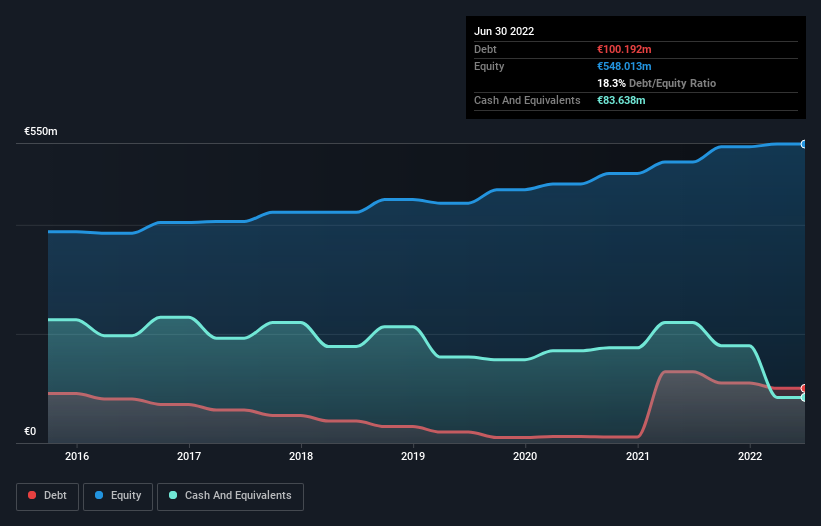Click the 2018 x-axis label
Viewport: 821px width, 526px height.
(x=301, y=456)
